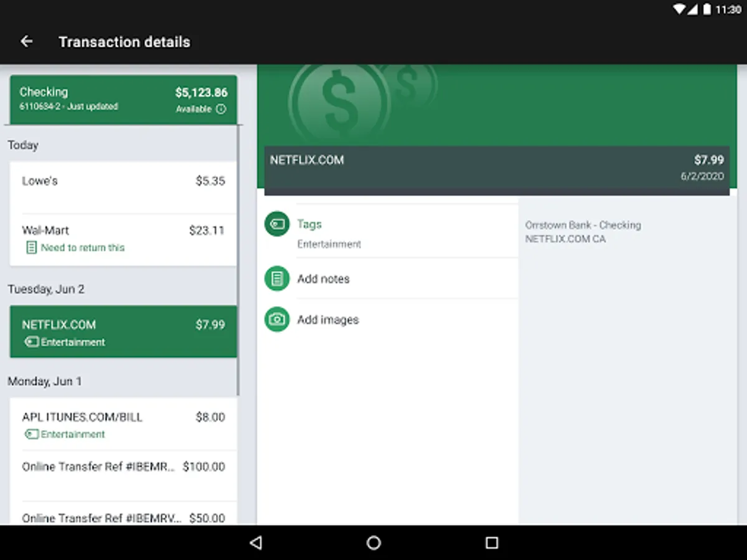
Task: Tap Android home circle button
Action: coord(374,543)
